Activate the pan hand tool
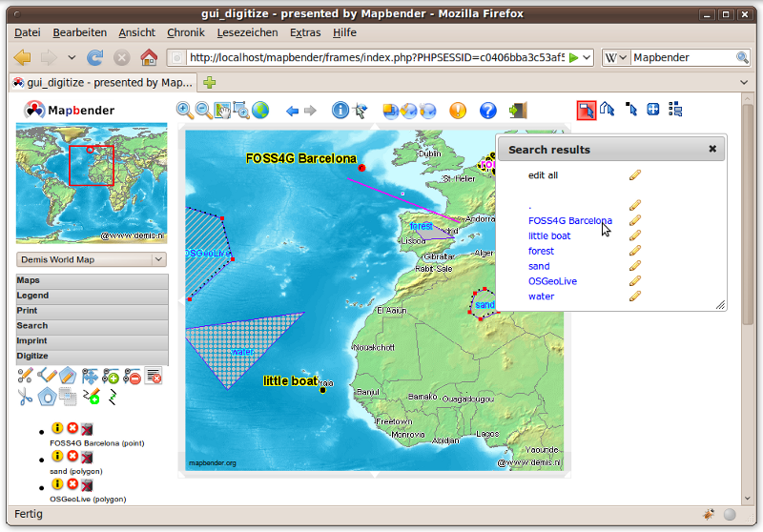Screen dimensions: 763x532 pyautogui.click(x=222, y=111)
